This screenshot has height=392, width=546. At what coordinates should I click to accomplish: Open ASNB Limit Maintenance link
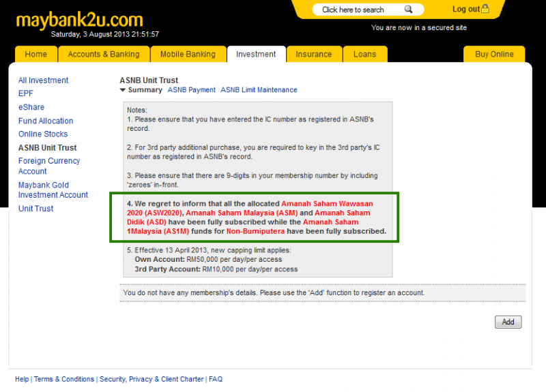(x=259, y=90)
